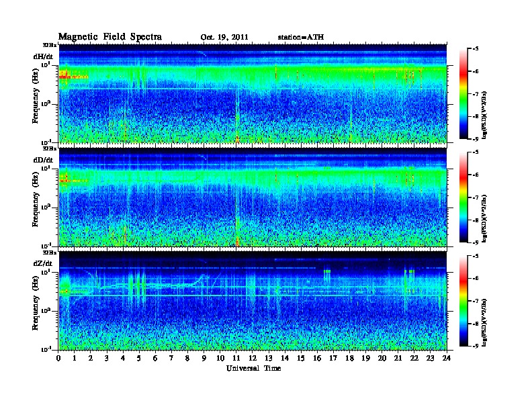Click the 'dD/dt' panel label
This screenshot has width=532, height=411.
point(43,160)
